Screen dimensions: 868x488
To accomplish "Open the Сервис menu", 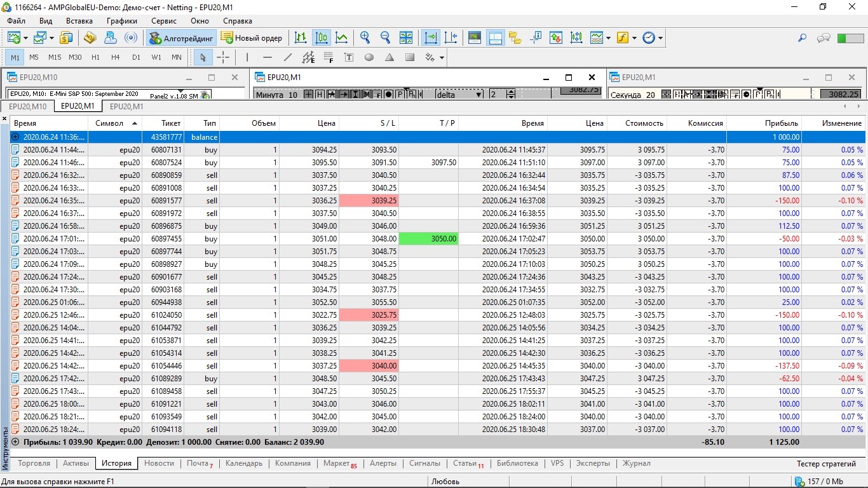I will [164, 21].
